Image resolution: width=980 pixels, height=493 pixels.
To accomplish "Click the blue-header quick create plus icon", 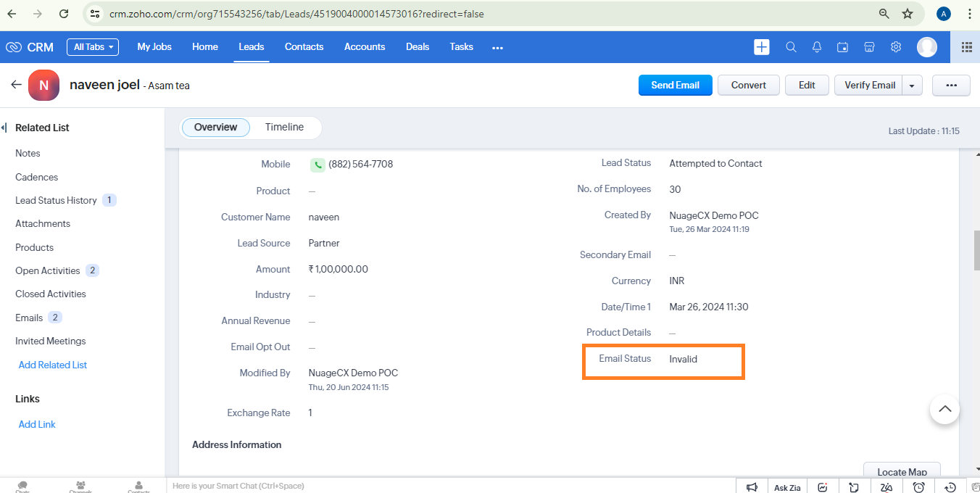I will [x=762, y=47].
